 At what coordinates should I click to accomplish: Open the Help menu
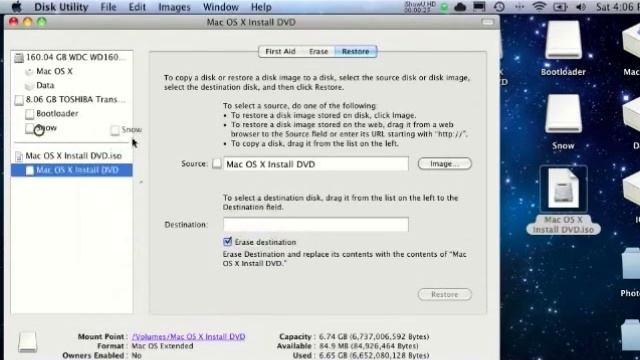tap(261, 7)
